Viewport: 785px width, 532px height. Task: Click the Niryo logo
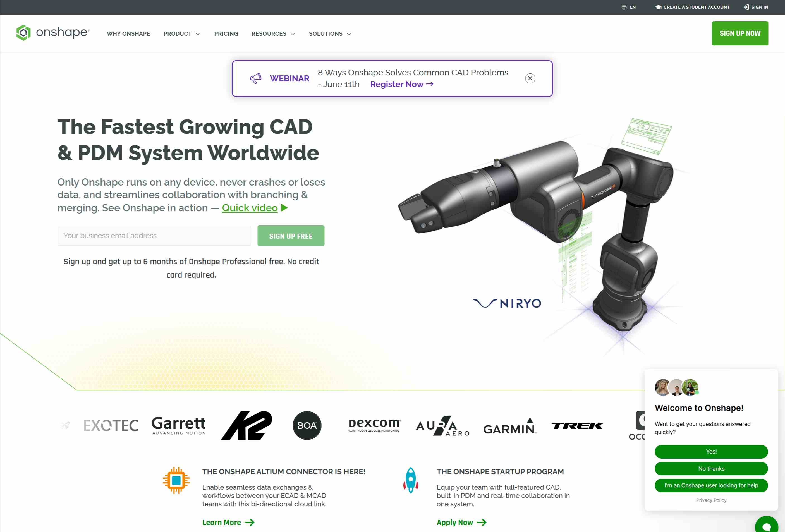[507, 303]
